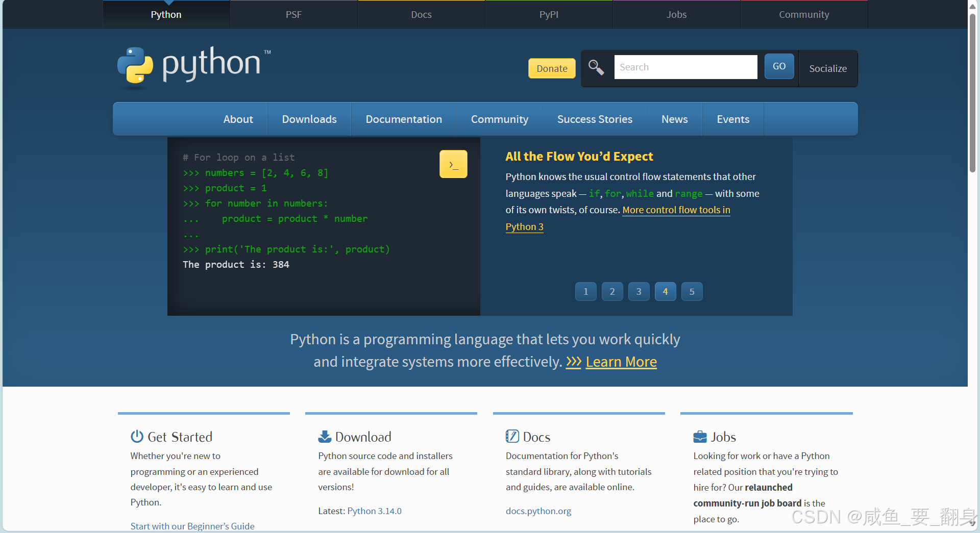Show slide 5 of the code carousel
Viewport: 980px width, 533px height.
(x=692, y=292)
